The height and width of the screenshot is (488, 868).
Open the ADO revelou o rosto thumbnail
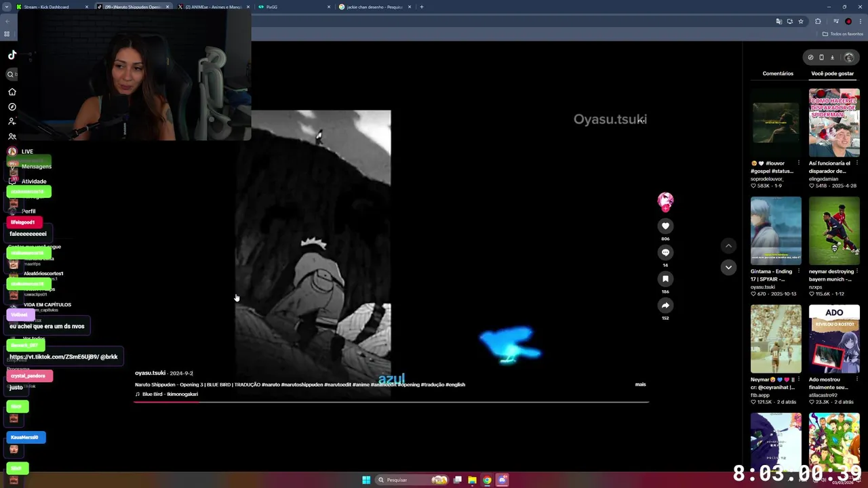(x=834, y=339)
